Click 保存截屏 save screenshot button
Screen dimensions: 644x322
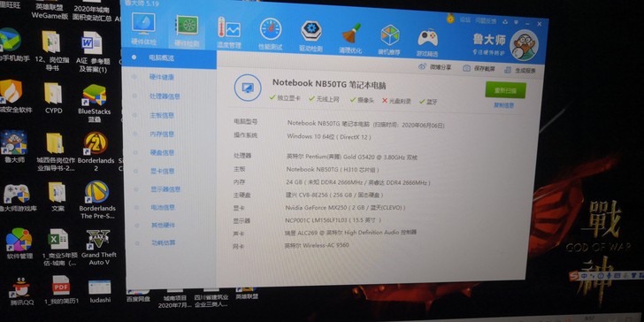pos(479,69)
